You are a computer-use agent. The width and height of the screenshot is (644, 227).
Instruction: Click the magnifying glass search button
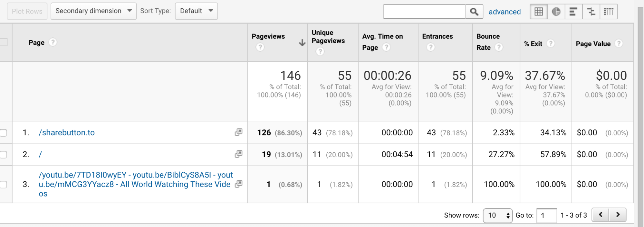click(x=474, y=12)
